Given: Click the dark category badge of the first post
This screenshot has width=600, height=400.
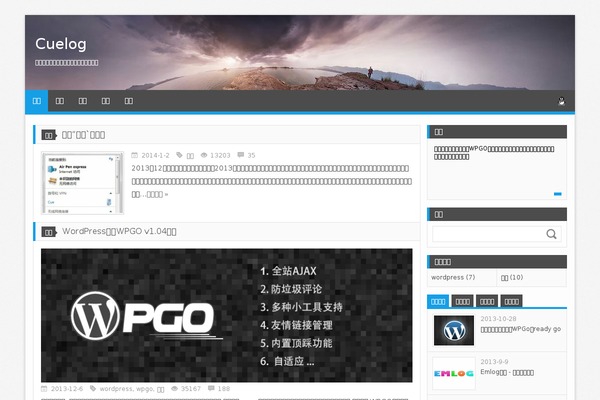Looking at the screenshot, I should tap(49, 135).
